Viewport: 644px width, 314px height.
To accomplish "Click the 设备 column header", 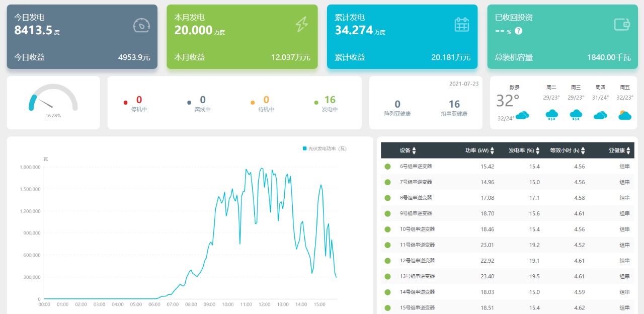I will pyautogui.click(x=407, y=150).
